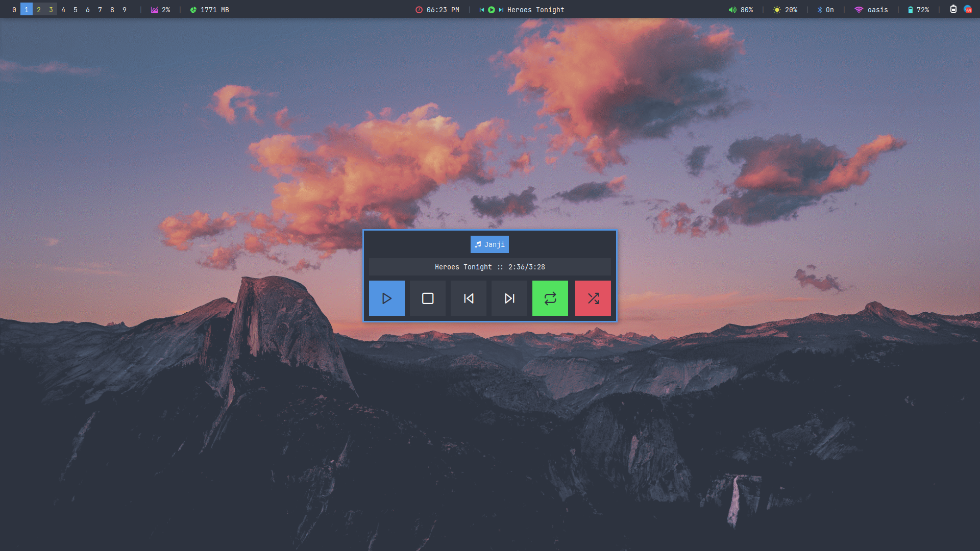This screenshot has width=980, height=551.
Task: Open the clipboard tray icon
Action: click(953, 9)
